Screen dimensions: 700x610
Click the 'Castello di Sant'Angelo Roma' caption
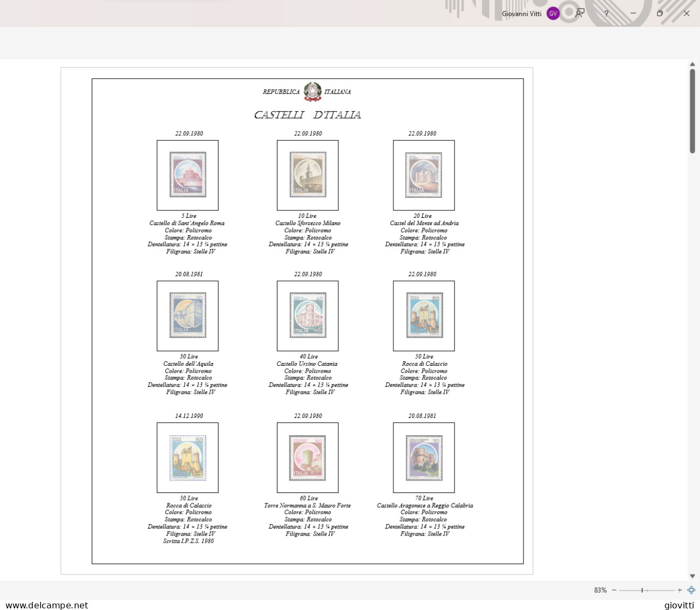[187, 223]
